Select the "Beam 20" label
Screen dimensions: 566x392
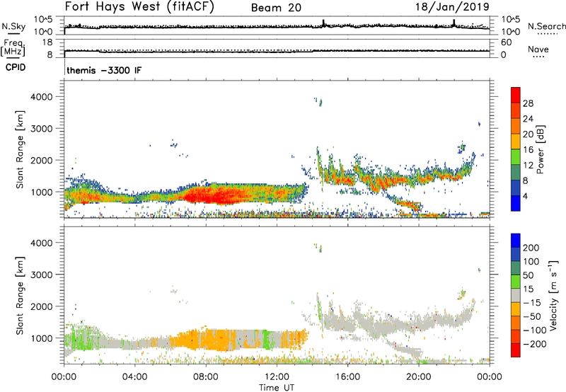[276, 8]
